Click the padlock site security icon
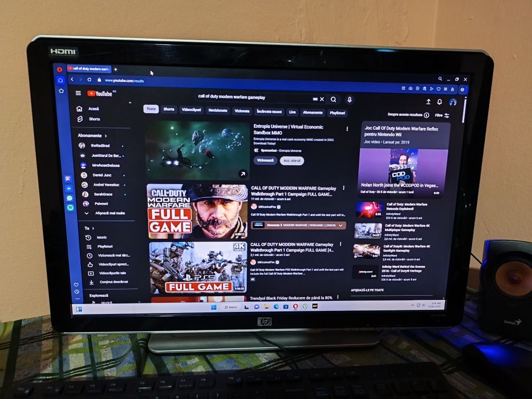532x399 pixels. (x=99, y=80)
